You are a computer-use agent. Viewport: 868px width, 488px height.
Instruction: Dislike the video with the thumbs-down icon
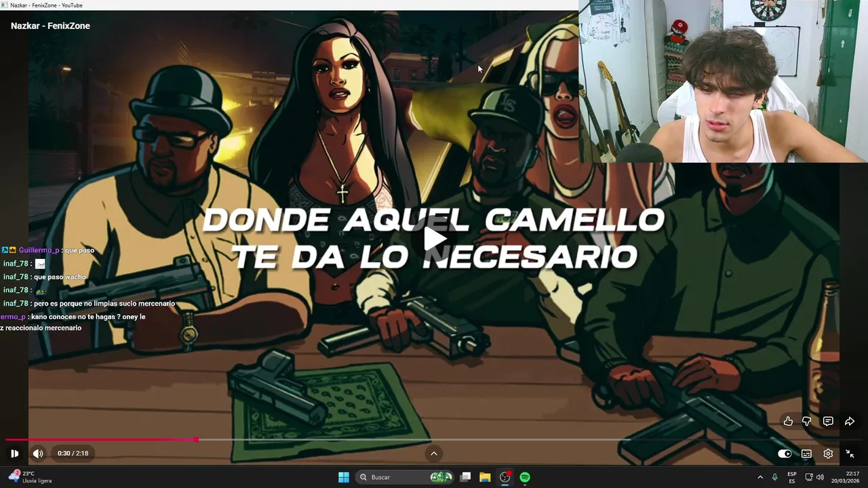click(807, 421)
